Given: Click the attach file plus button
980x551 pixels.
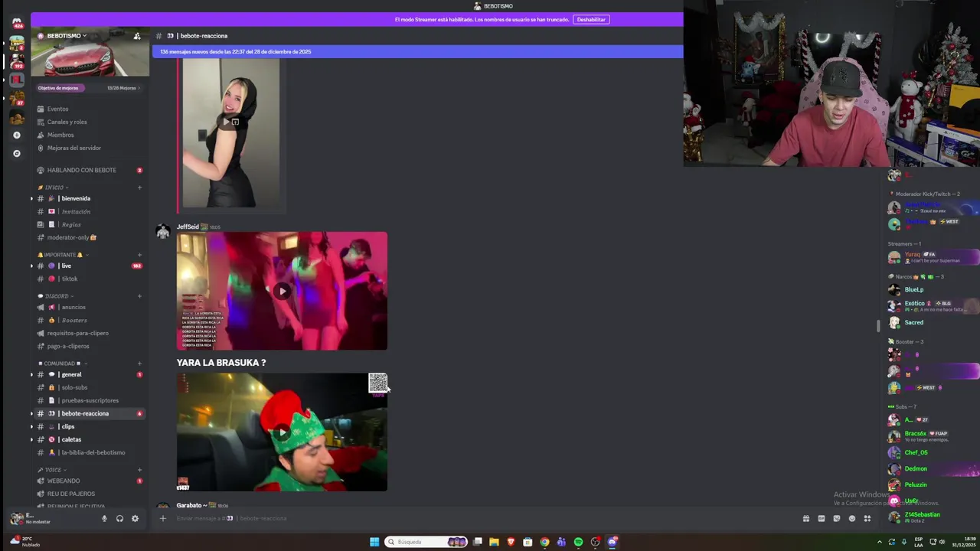Looking at the screenshot, I should [162, 518].
